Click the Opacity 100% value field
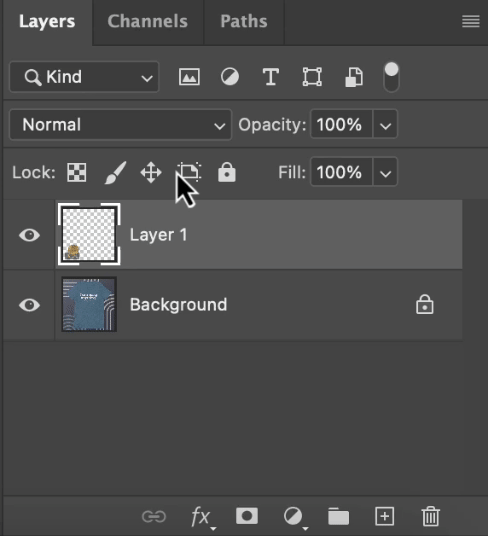The height and width of the screenshot is (536, 488). tap(341, 124)
